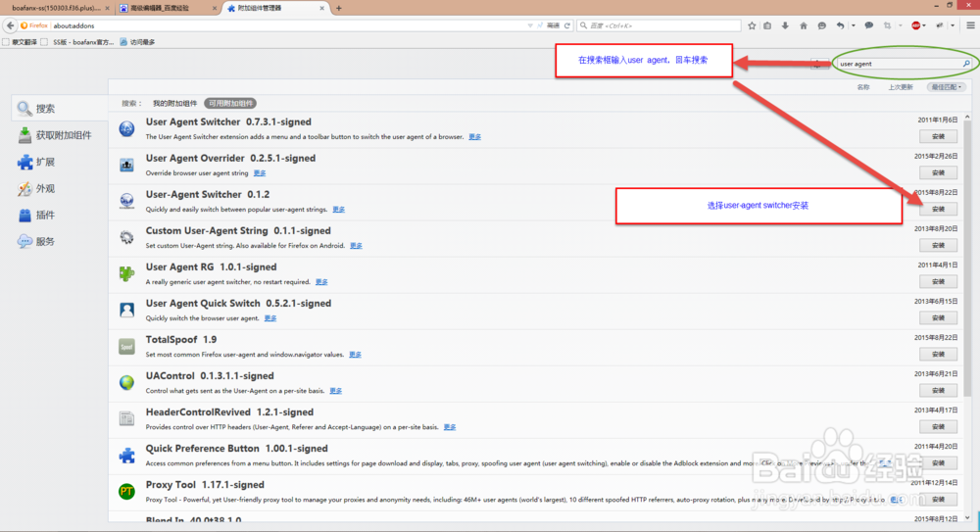Image resolution: width=980 pixels, height=532 pixels.
Task: Click the results list vertical scrollbar
Action: (x=967, y=258)
